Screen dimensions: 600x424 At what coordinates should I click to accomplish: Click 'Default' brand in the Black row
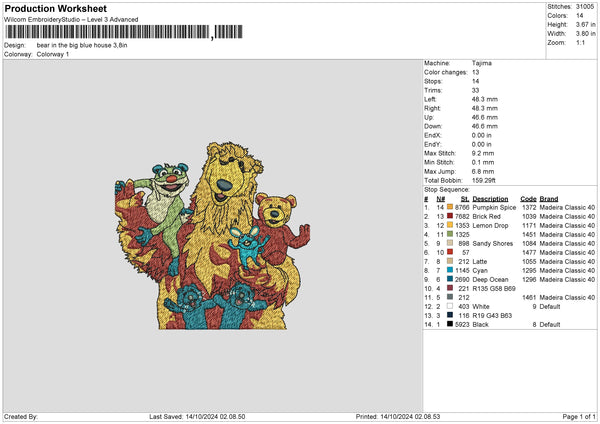pyautogui.click(x=550, y=325)
